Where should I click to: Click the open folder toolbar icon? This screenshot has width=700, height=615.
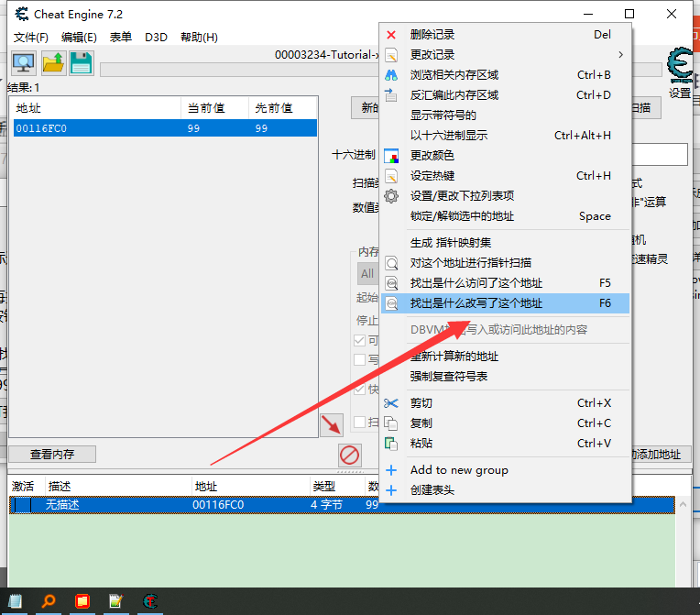pos(53,63)
